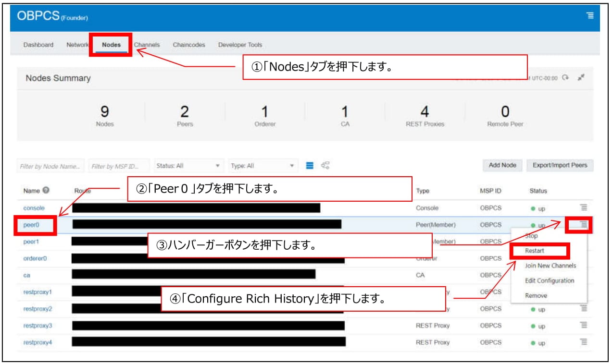
Task: Click the MSP ID column header
Action: tap(490, 191)
